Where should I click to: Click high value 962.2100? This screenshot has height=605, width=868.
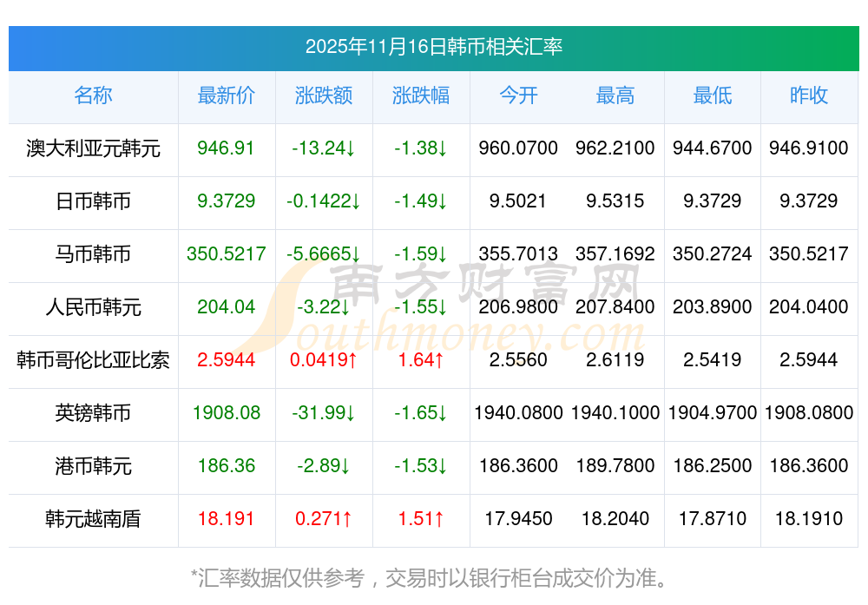615,148
